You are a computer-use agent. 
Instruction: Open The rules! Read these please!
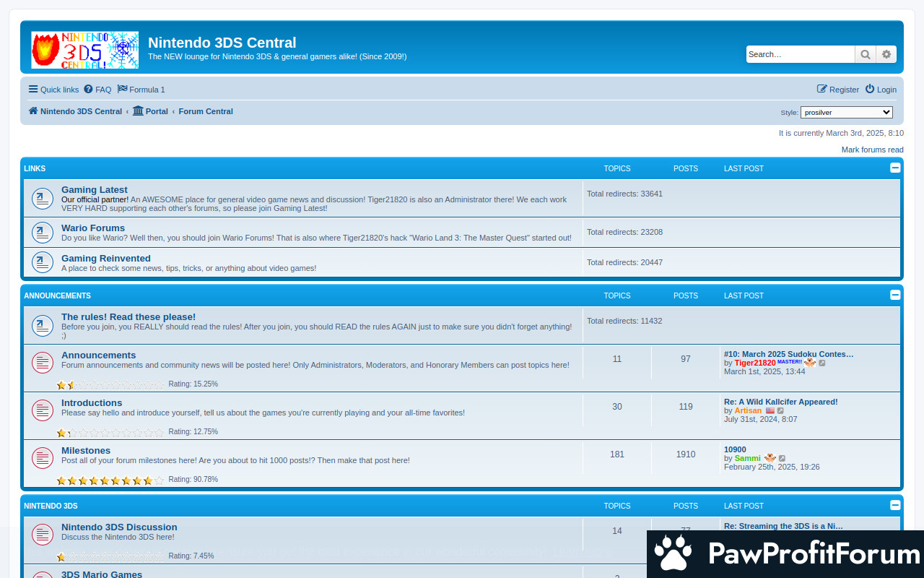point(128,317)
